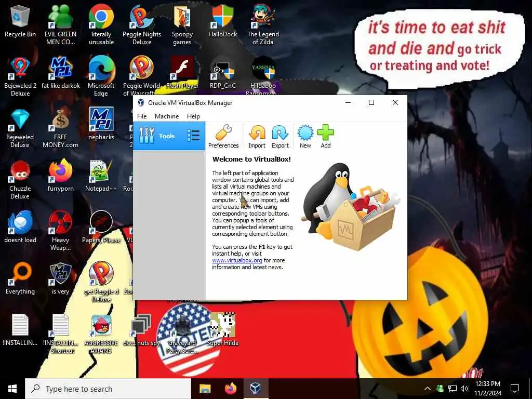Select the FREE MONEY.com shortcut

(60, 128)
